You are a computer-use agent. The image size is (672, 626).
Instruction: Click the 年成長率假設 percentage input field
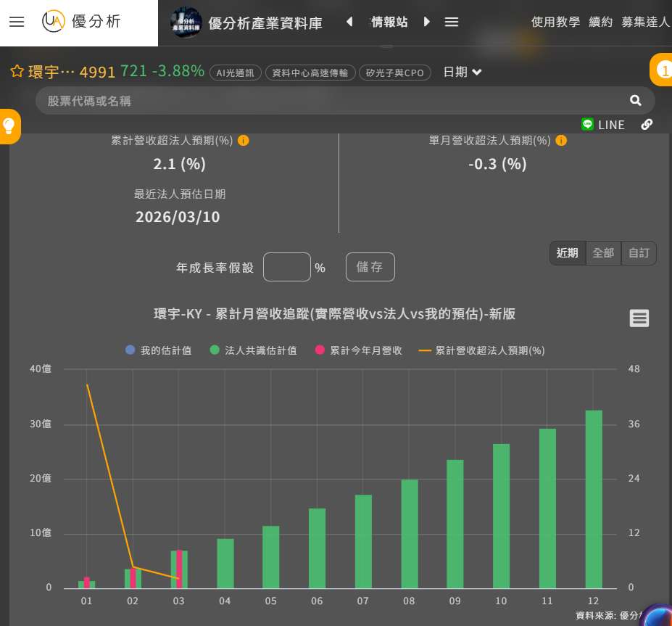286,267
